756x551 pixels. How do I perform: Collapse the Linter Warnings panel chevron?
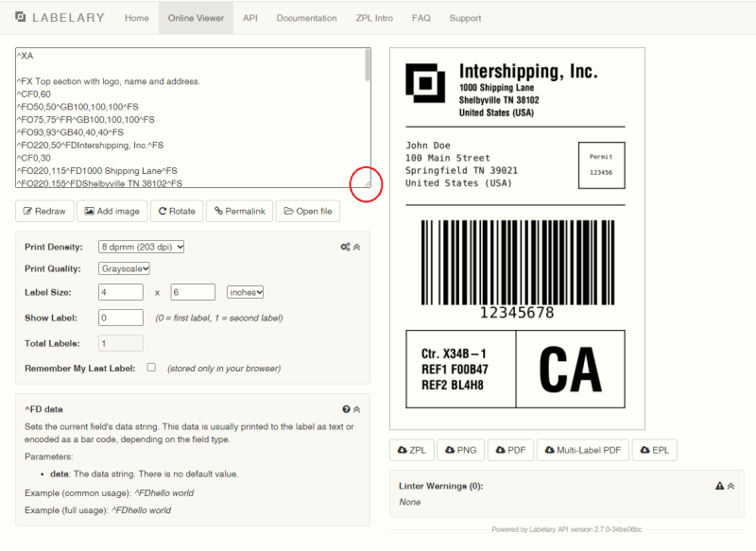[x=730, y=486]
